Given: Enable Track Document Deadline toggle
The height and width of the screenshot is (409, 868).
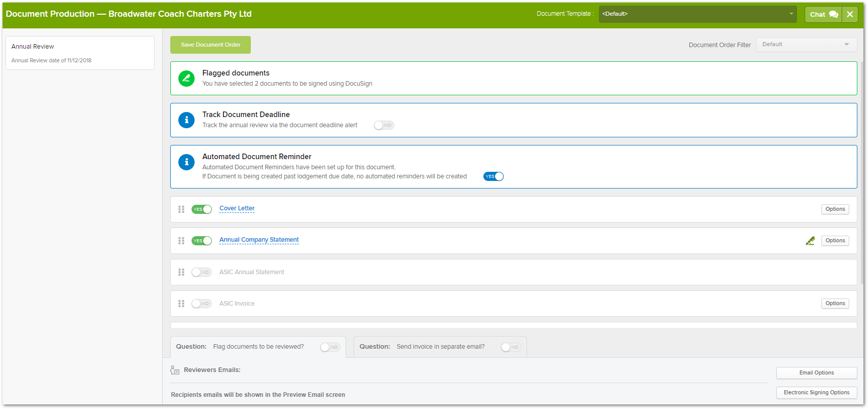Looking at the screenshot, I should coord(384,125).
